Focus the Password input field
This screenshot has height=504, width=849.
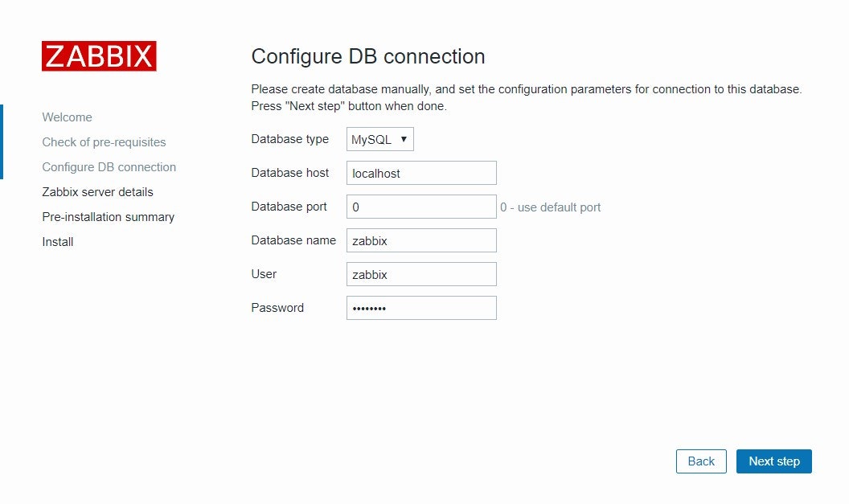coord(420,307)
